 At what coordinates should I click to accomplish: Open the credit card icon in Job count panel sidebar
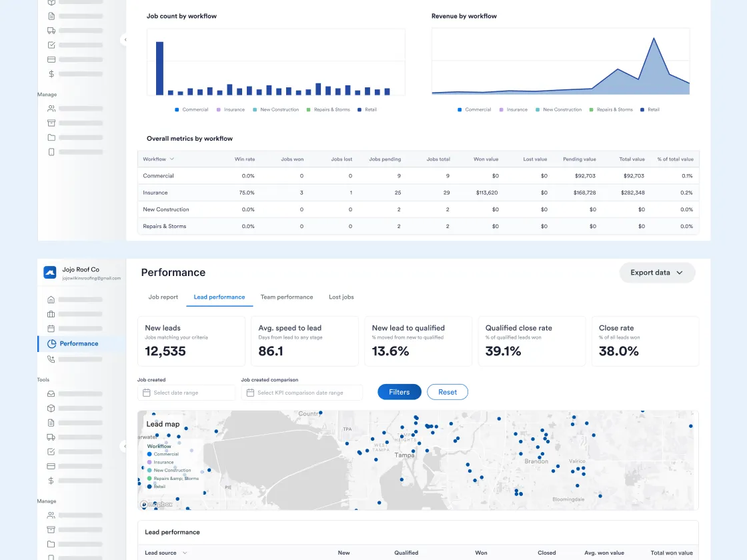pyautogui.click(x=51, y=59)
